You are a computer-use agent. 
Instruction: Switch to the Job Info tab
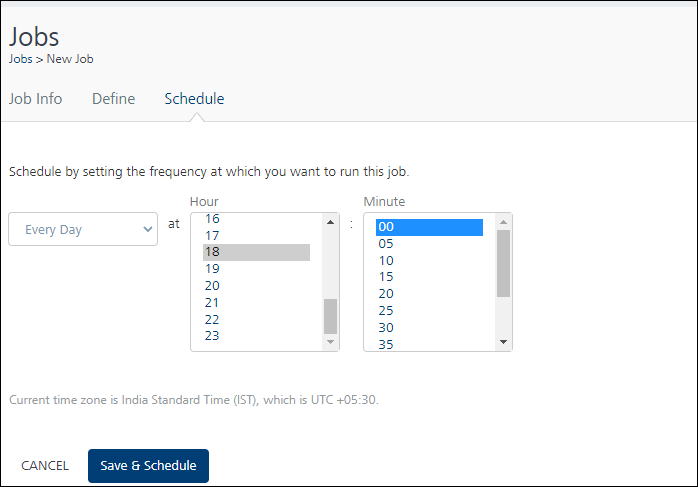coord(36,99)
